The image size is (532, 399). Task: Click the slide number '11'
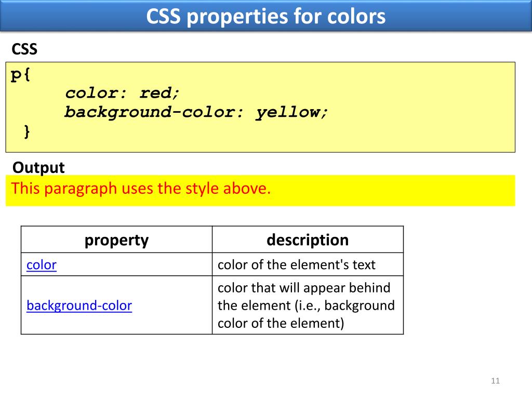495,381
